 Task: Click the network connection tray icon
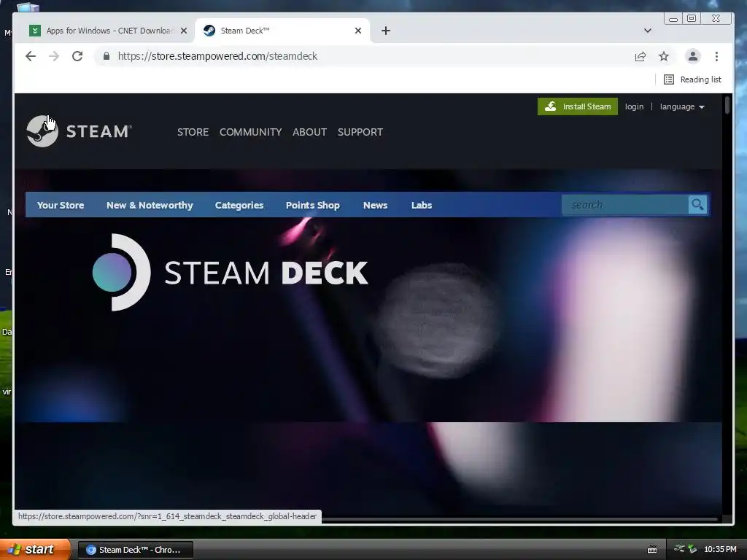point(679,549)
